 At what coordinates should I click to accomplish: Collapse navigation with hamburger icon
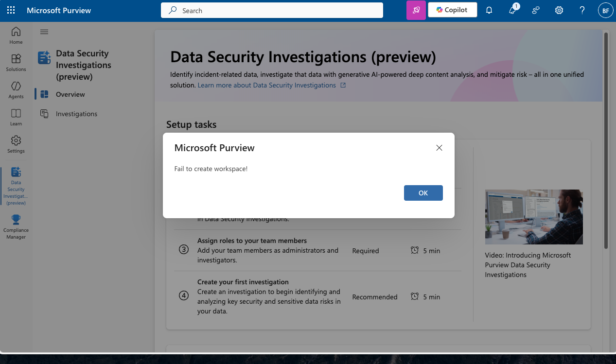coord(44,32)
